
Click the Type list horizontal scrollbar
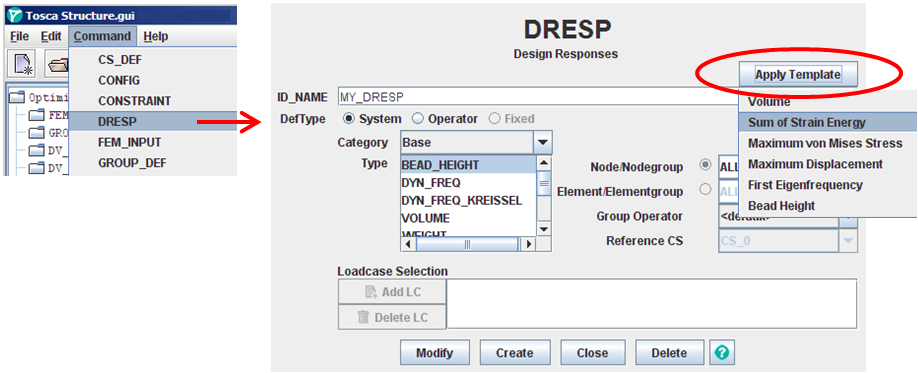point(468,245)
